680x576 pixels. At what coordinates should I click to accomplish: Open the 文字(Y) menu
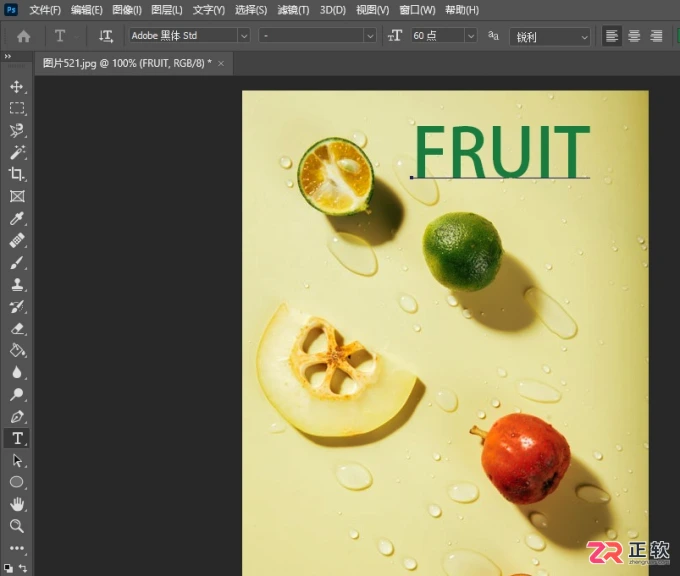209,10
